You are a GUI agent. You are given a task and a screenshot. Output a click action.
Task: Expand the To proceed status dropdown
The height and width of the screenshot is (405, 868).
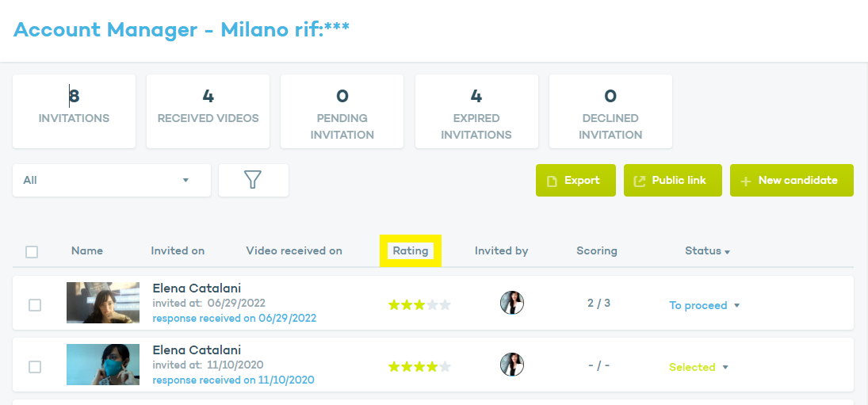point(736,306)
